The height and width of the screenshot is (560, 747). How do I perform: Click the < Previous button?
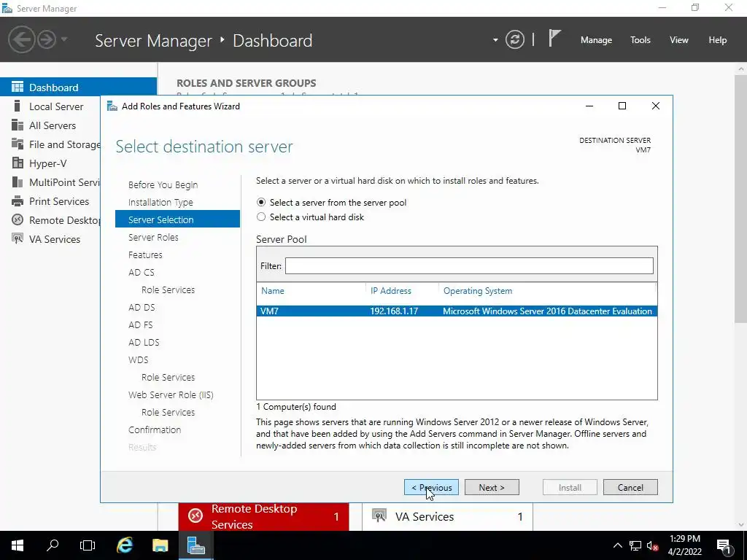pos(432,487)
